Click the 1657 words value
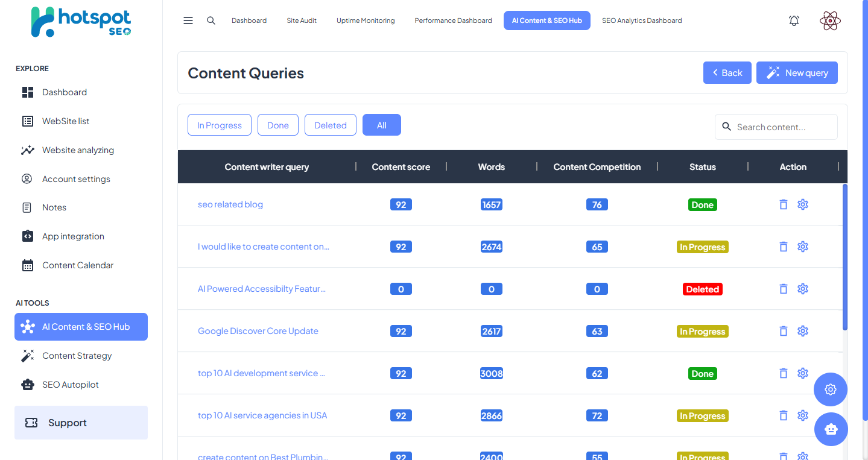868x460 pixels. tap(492, 204)
